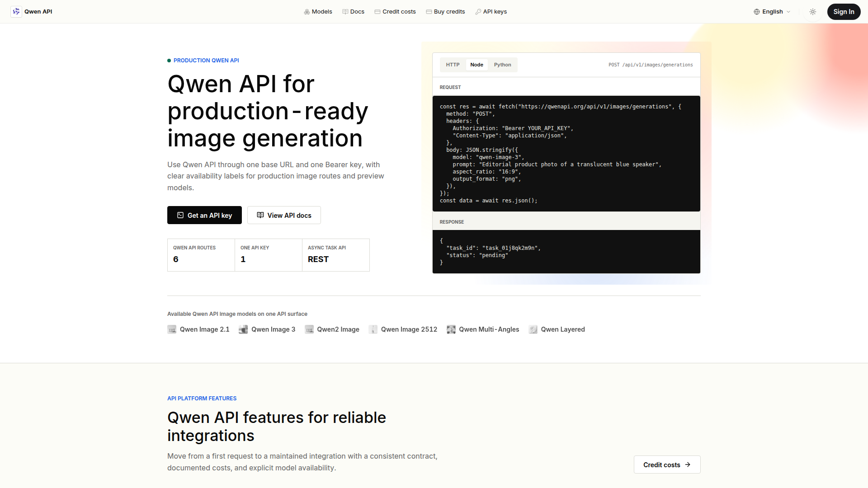Switch to the Python code tab

point(502,65)
